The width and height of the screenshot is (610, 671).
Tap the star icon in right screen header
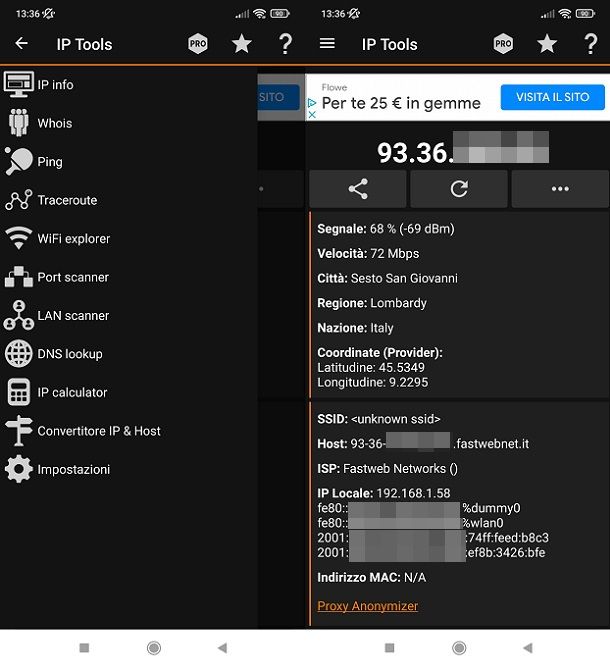point(547,44)
